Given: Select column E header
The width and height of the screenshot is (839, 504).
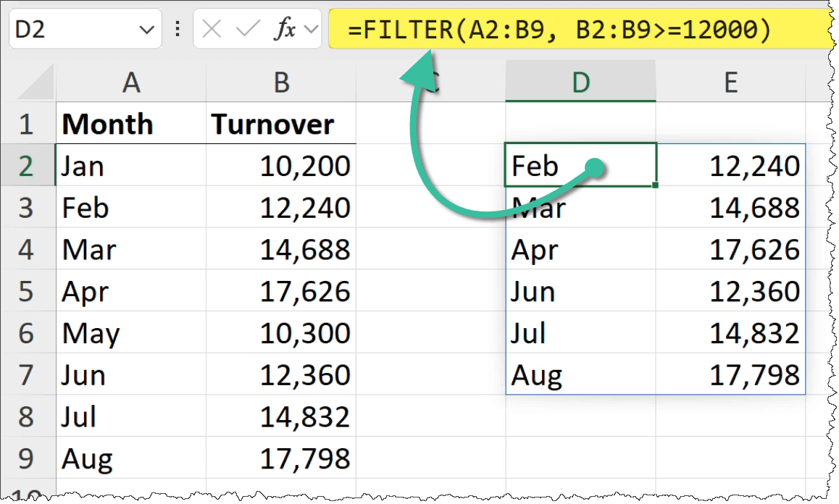Looking at the screenshot, I should [x=730, y=83].
